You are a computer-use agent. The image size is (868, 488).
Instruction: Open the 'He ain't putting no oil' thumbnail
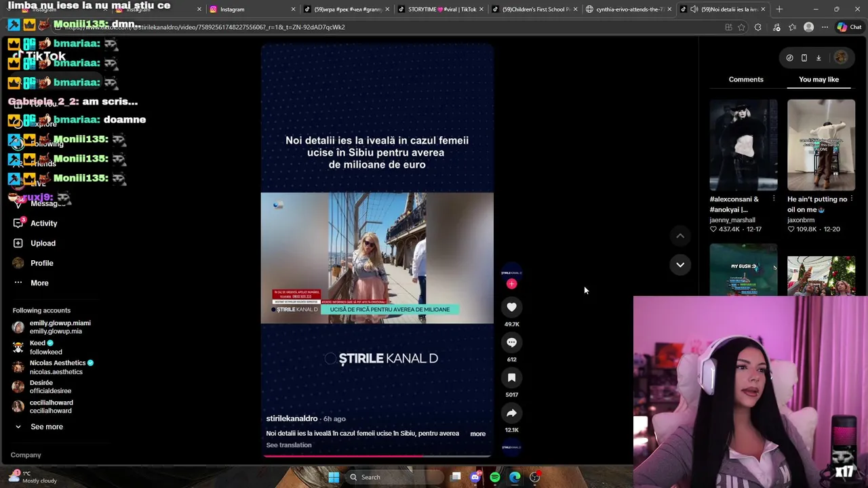click(821, 145)
